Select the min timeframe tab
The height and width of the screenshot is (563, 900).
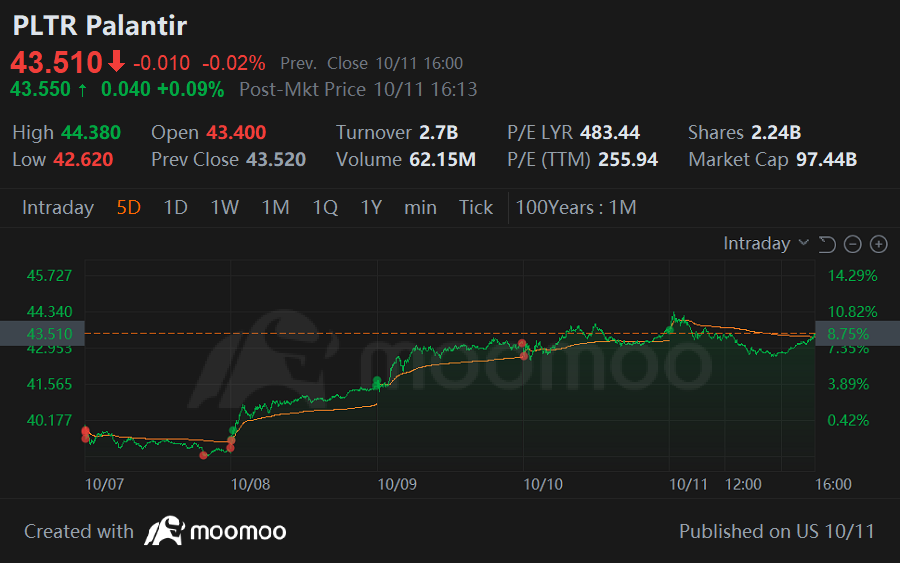tap(420, 207)
